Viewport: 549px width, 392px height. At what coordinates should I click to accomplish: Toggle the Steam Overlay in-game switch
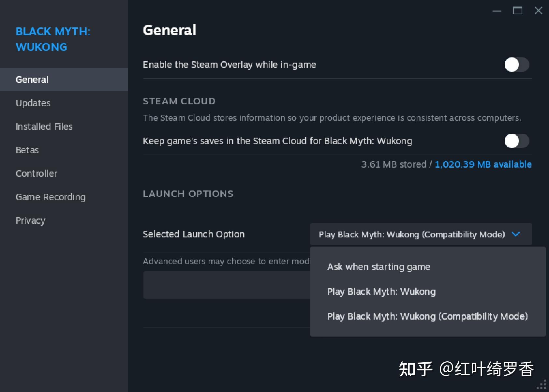pyautogui.click(x=516, y=65)
